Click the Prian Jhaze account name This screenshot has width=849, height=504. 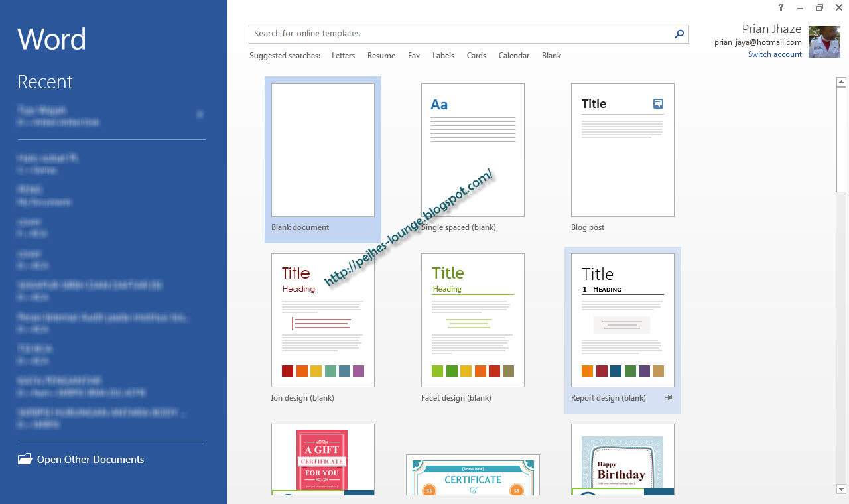point(772,29)
